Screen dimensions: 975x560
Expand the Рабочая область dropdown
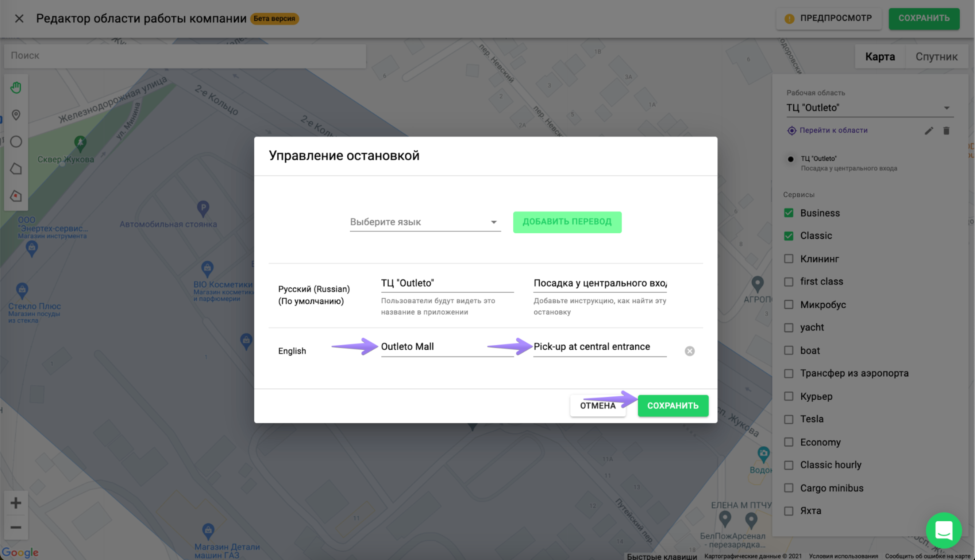869,108
